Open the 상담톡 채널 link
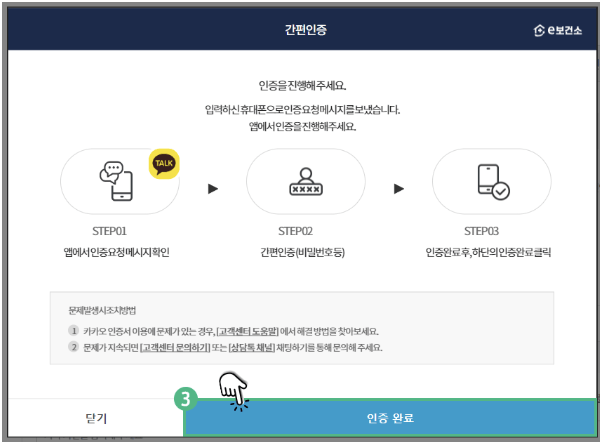 click(x=252, y=347)
